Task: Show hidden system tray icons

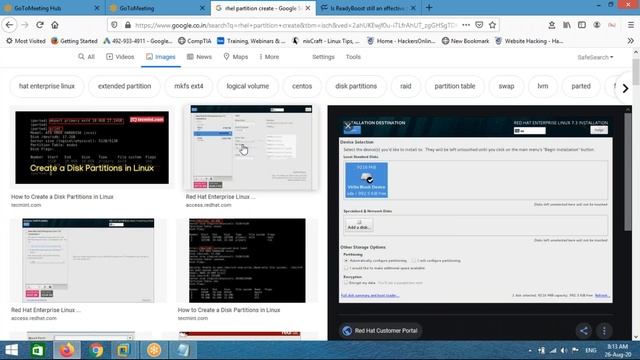Action: 530,350
